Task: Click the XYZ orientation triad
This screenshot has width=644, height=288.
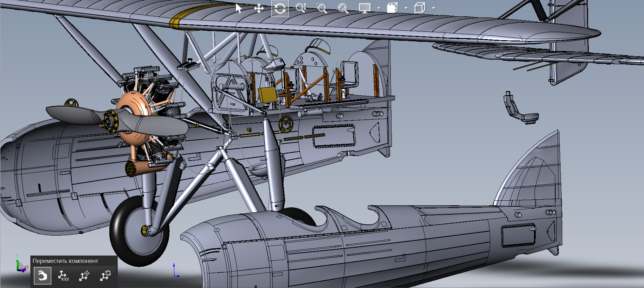Action: pyautogui.click(x=21, y=264)
